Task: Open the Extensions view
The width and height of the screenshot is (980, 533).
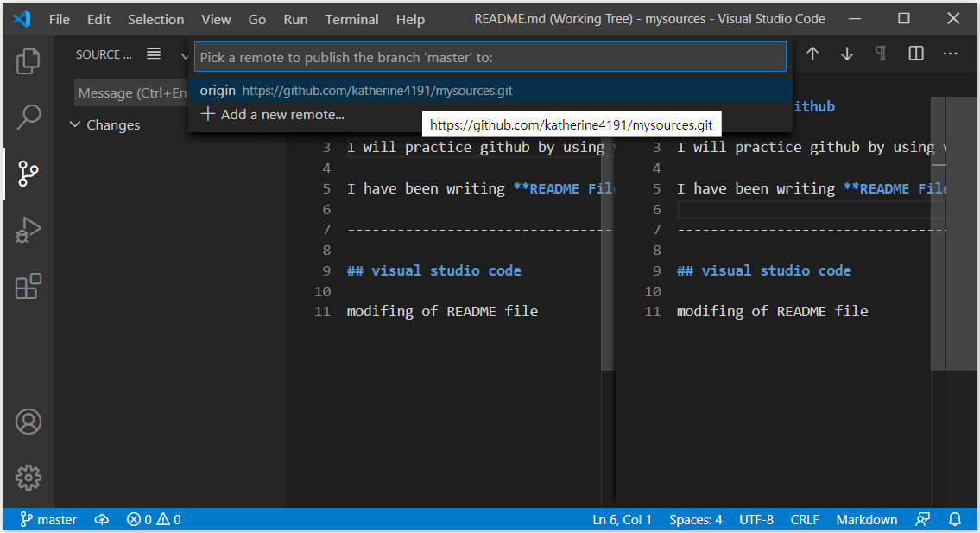Action: point(28,287)
